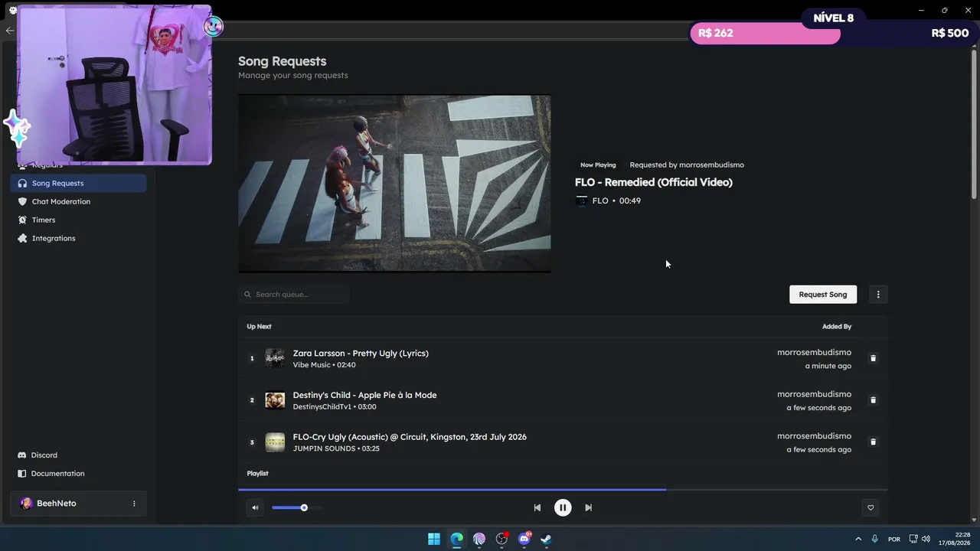Show hidden system tray icons
This screenshot has width=980, height=551.
[858, 539]
